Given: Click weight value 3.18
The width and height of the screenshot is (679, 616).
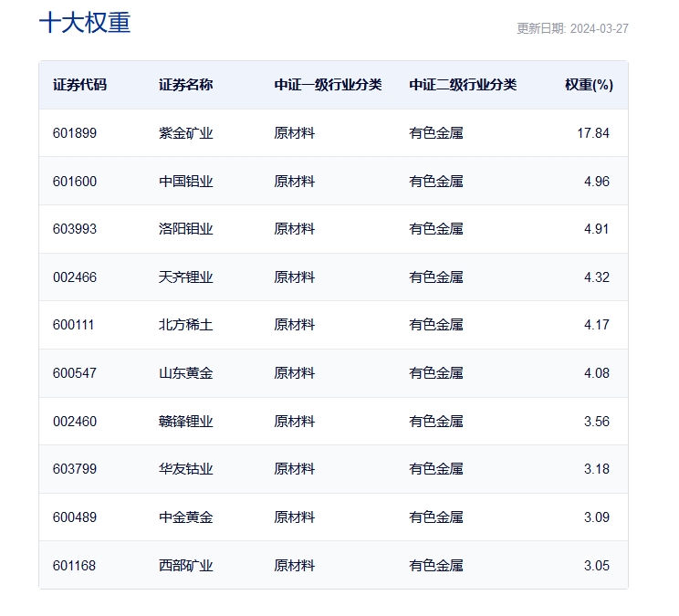Looking at the screenshot, I should point(597,469).
